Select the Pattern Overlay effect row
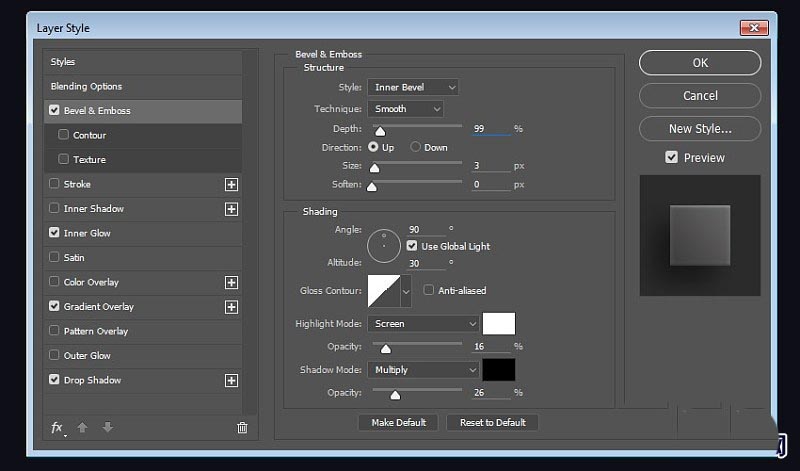Screen dimensions: 800x471 click(143, 331)
